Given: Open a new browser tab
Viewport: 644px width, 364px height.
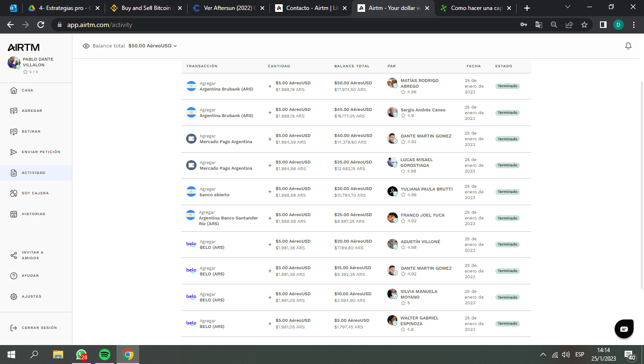Looking at the screenshot, I should coord(527,8).
